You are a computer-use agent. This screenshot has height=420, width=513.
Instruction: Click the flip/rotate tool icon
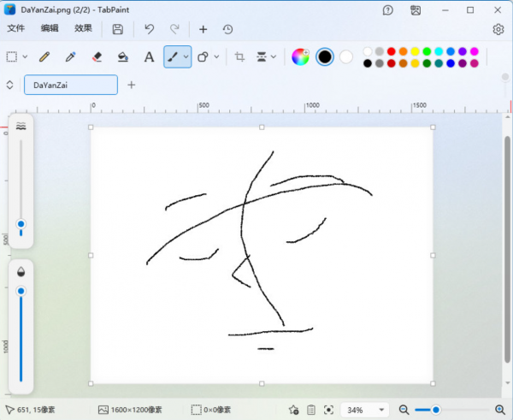point(262,56)
